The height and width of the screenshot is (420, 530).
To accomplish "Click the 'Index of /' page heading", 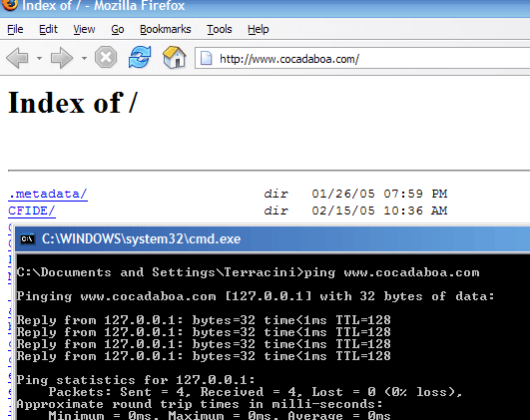I will coord(73,103).
